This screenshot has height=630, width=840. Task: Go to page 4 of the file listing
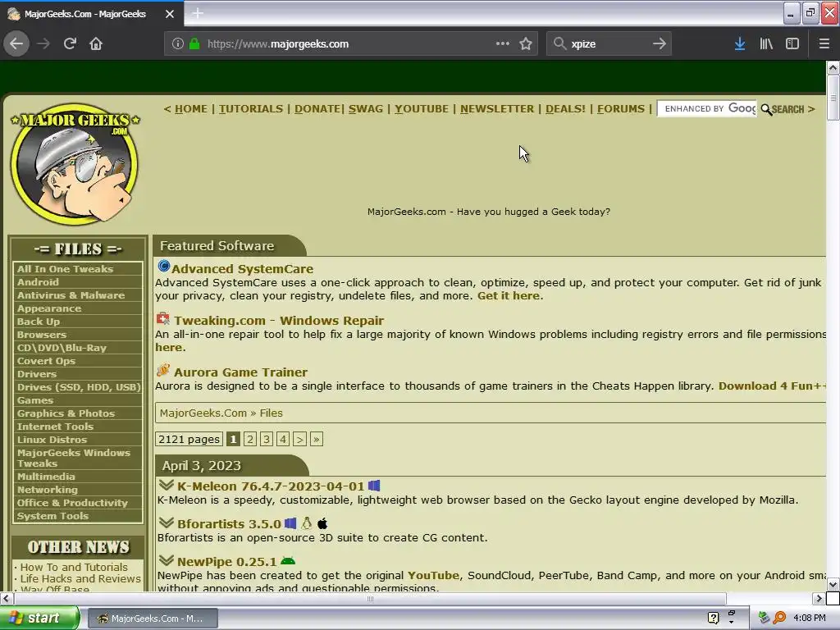pyautogui.click(x=283, y=440)
